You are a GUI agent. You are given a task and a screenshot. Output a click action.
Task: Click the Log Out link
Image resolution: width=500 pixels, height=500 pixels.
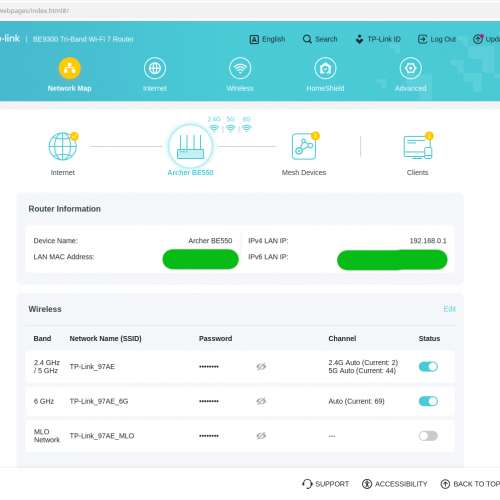(443, 39)
